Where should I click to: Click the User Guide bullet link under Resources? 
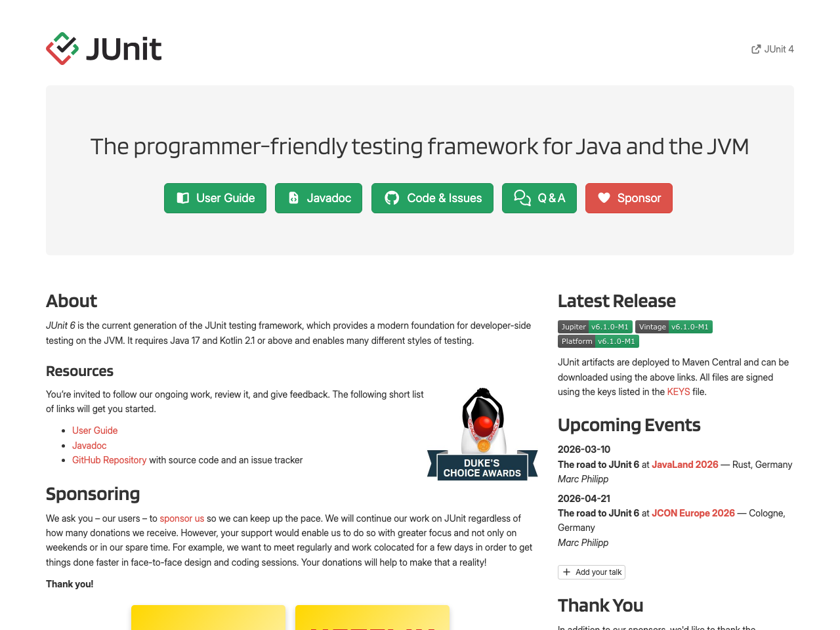click(94, 430)
